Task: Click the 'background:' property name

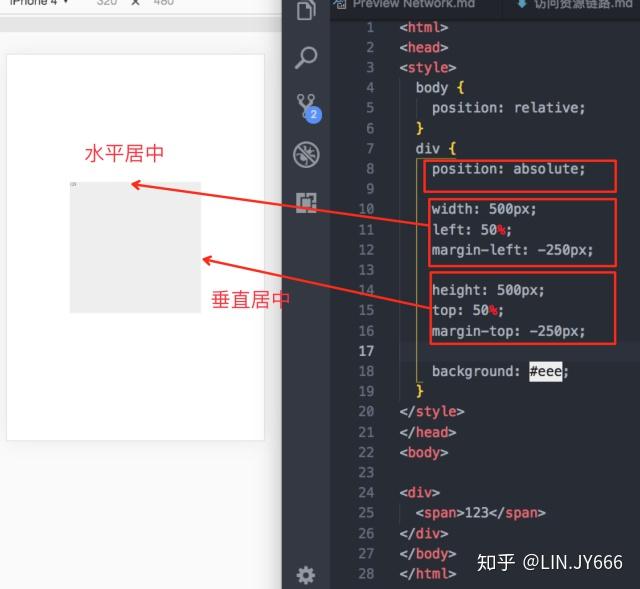Action: [476, 371]
